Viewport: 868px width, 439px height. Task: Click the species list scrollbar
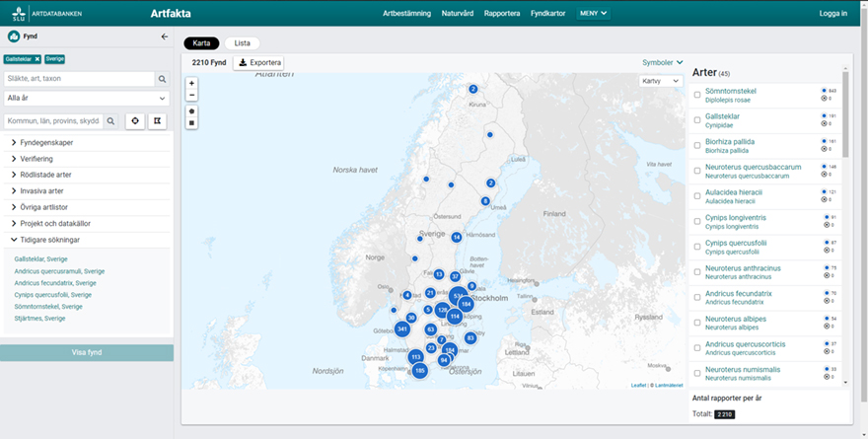click(845, 113)
